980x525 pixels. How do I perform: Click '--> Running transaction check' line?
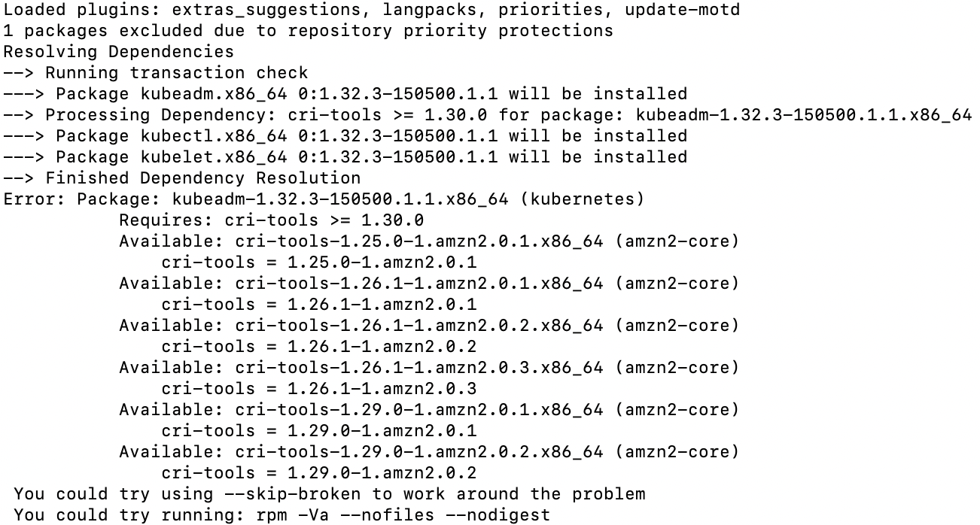pyautogui.click(x=156, y=73)
